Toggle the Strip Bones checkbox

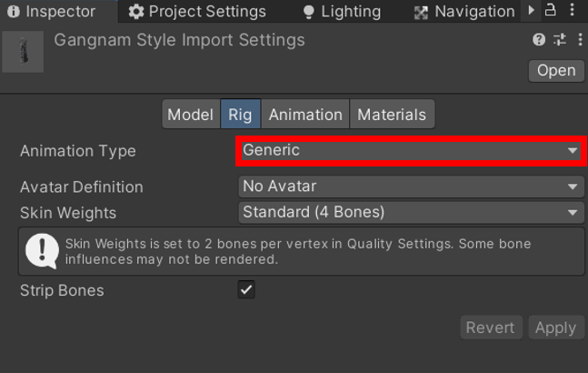point(246,289)
